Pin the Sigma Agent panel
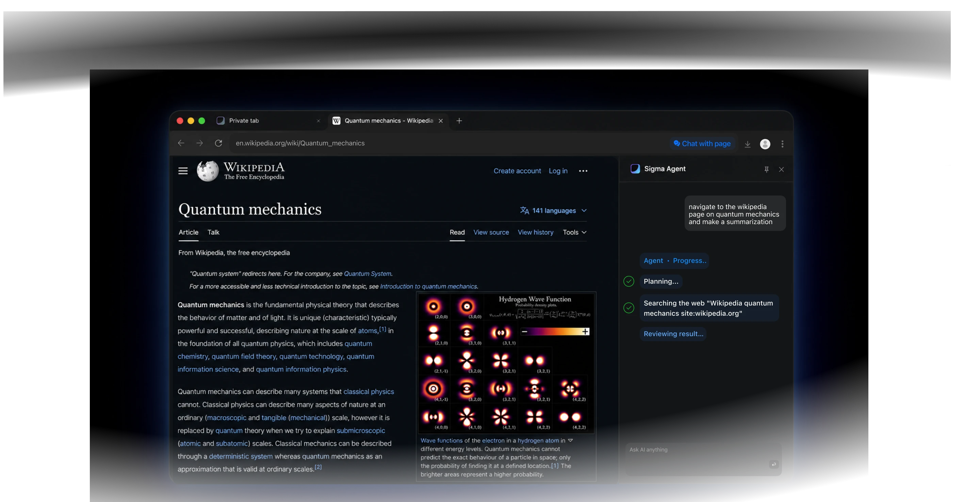 coord(767,170)
